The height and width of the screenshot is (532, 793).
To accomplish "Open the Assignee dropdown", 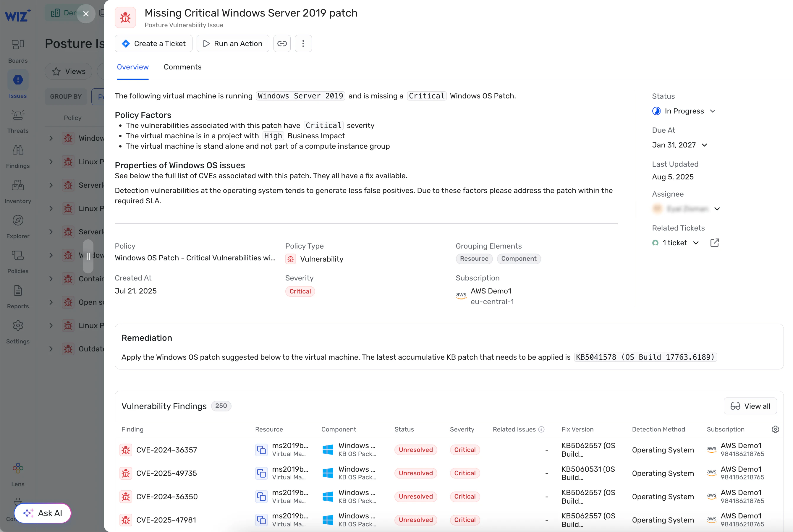I will click(686, 209).
